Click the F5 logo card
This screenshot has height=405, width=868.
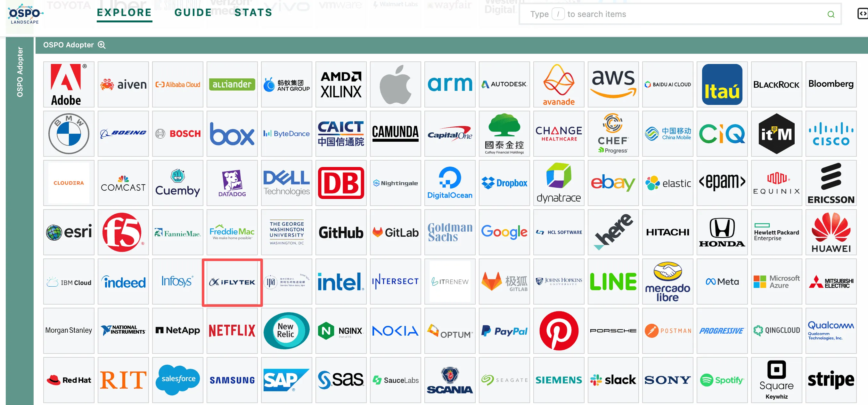[123, 232]
